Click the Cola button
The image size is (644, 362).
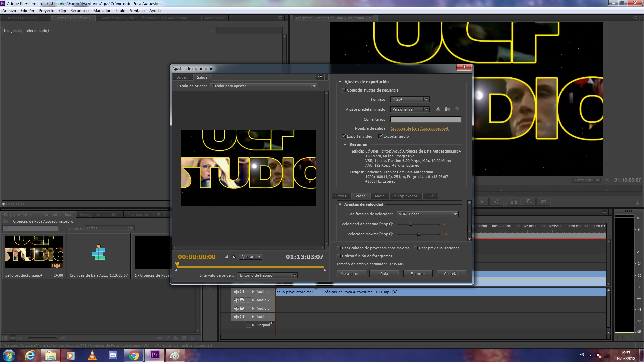coord(384,274)
